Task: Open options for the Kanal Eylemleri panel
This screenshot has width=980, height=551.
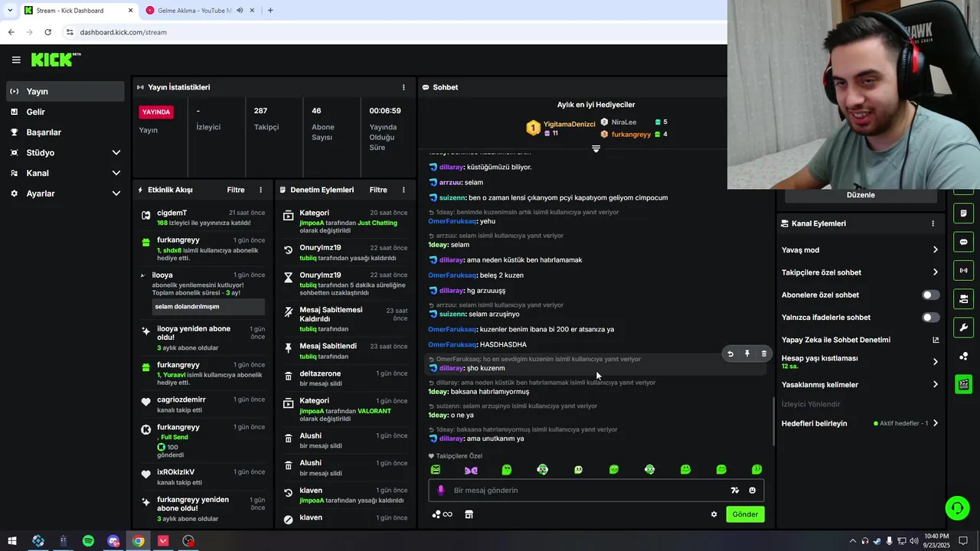Action: (x=933, y=223)
